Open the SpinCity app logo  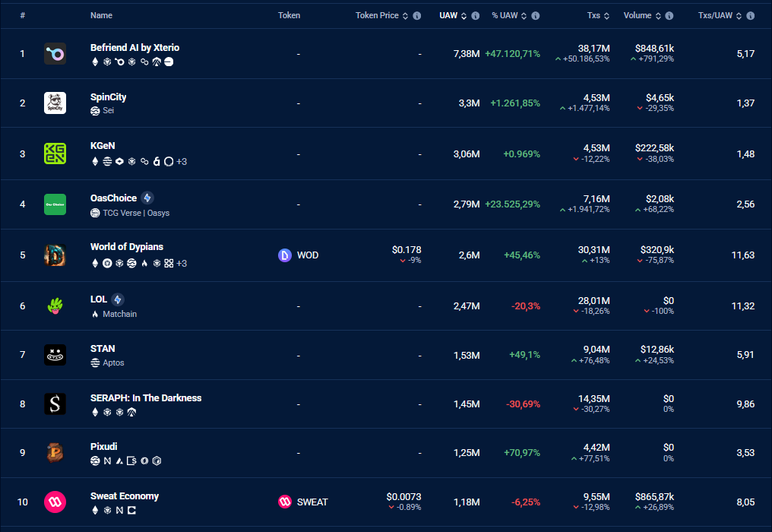(55, 103)
